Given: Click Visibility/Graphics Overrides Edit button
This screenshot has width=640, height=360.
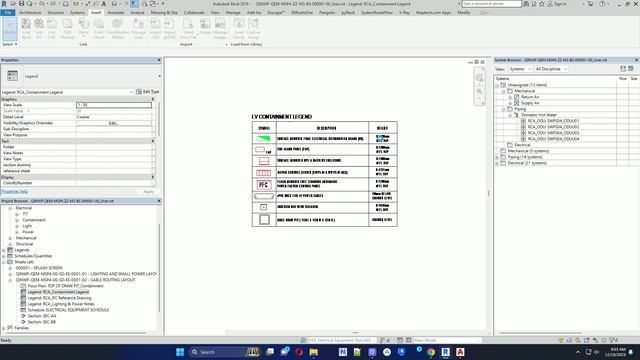Looking at the screenshot, I should [x=113, y=123].
